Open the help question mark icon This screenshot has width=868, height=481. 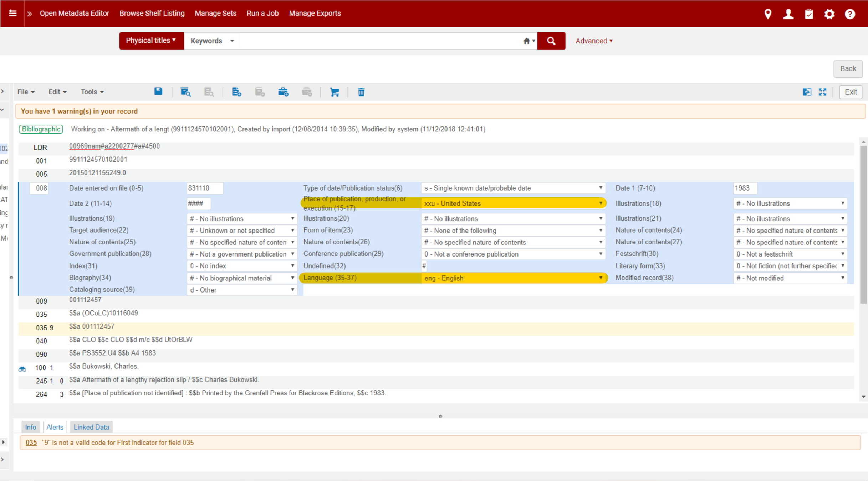click(850, 14)
